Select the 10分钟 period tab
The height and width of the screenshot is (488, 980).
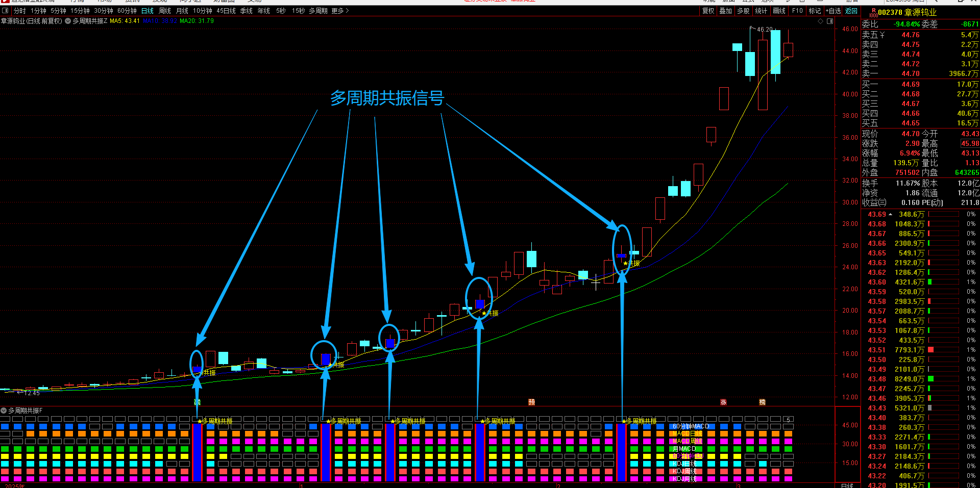(203, 11)
